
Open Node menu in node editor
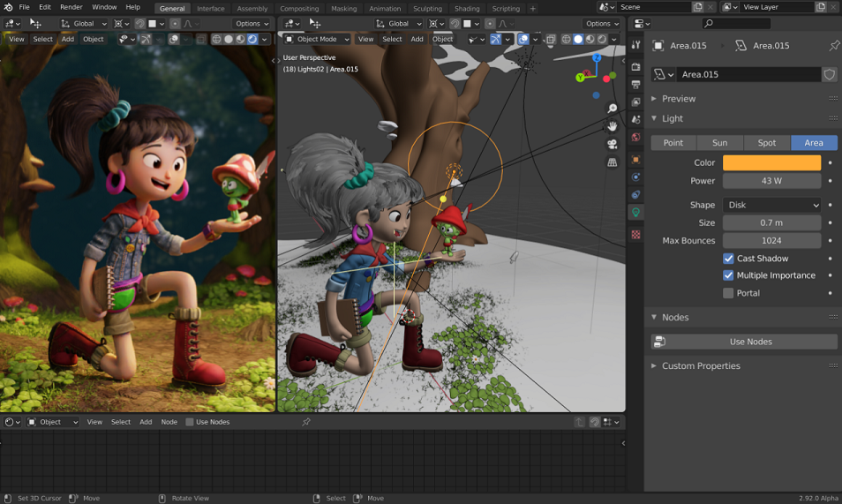(x=169, y=422)
